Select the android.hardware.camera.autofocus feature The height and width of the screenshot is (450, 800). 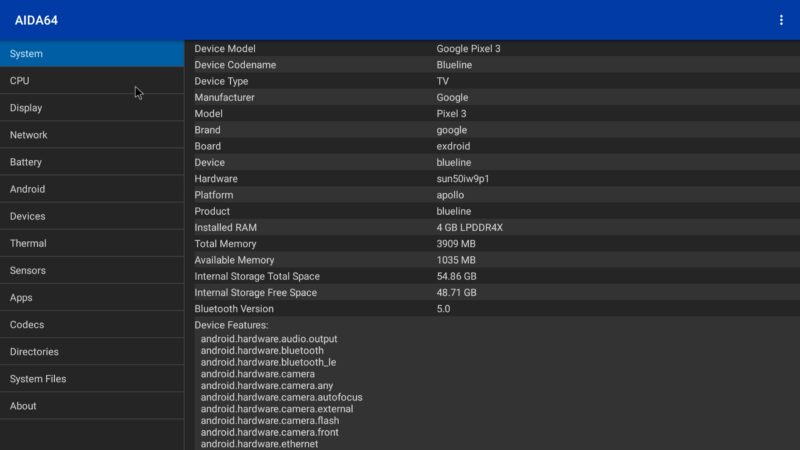281,397
